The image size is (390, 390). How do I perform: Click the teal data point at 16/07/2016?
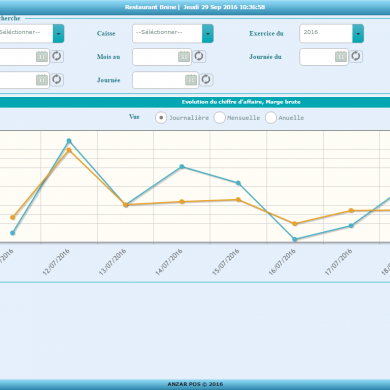[295, 239]
